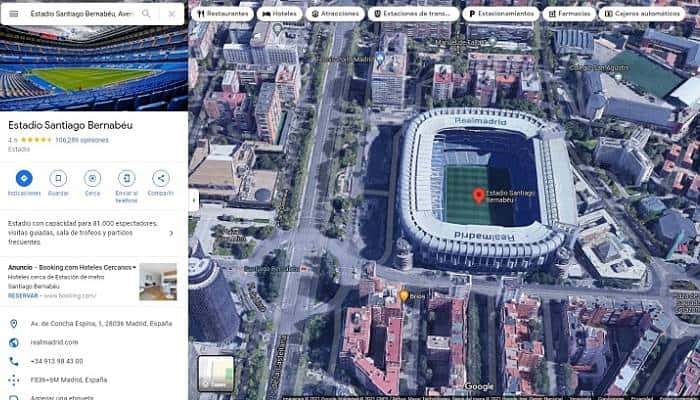The width and height of the screenshot is (700, 400).
Task: Filter by Farmacias chip
Action: pos(569,14)
